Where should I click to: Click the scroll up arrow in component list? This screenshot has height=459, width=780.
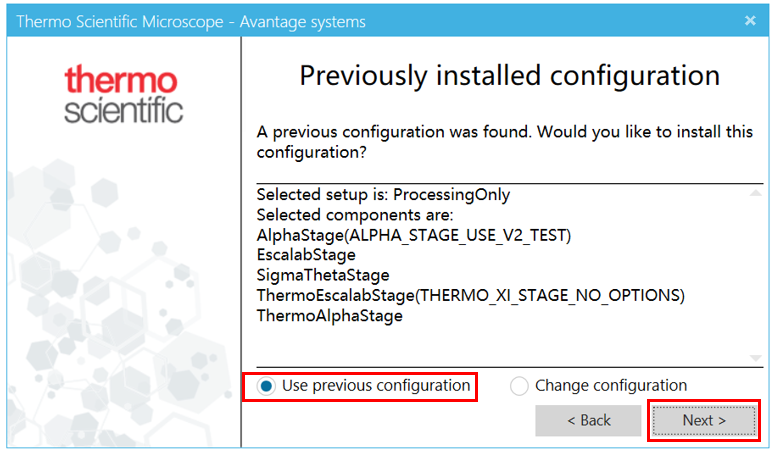[x=756, y=193]
